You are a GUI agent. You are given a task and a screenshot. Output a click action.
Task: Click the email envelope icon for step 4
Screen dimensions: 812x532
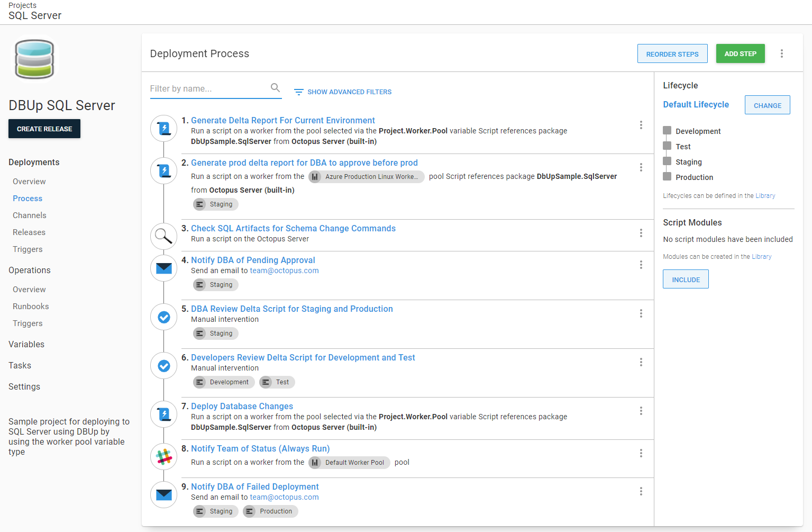(x=164, y=268)
